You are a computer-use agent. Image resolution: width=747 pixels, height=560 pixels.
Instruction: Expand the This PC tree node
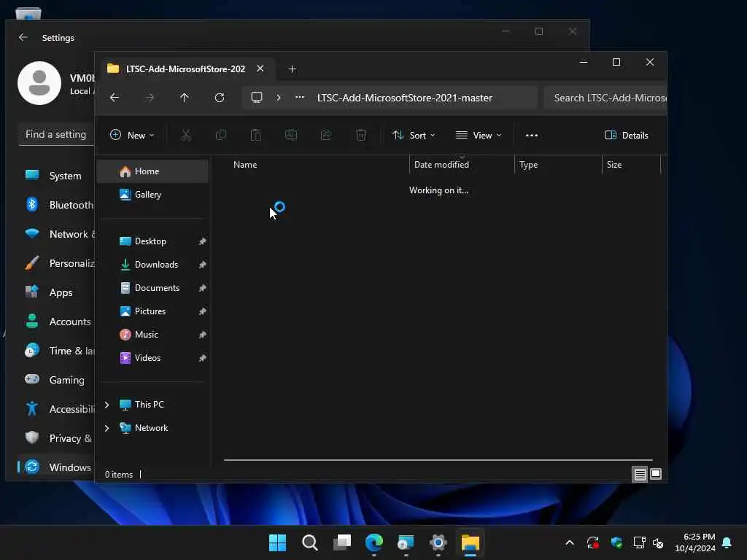107,405
